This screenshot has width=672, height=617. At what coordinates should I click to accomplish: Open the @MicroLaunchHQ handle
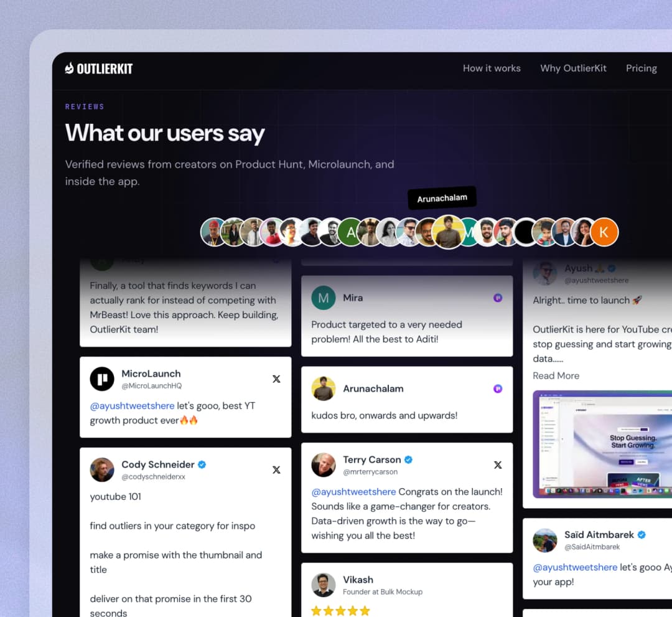point(152,386)
